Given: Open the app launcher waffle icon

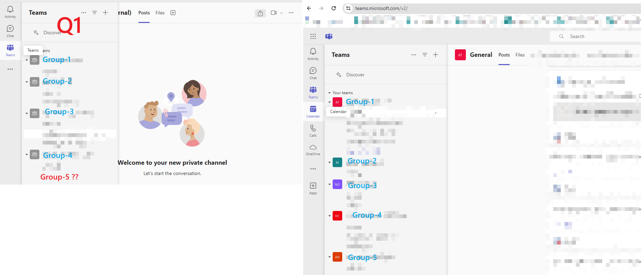Looking at the screenshot, I should (x=313, y=36).
